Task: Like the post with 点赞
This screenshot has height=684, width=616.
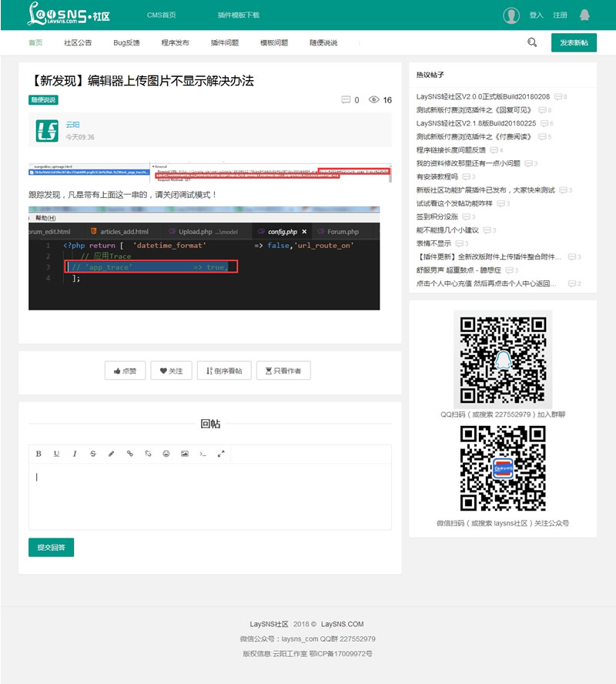Action: pyautogui.click(x=125, y=370)
